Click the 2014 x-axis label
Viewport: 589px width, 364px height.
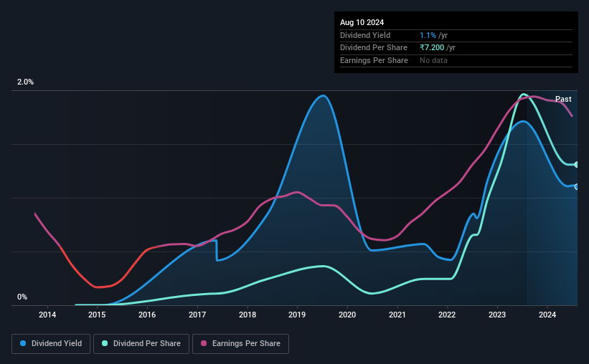pos(47,315)
